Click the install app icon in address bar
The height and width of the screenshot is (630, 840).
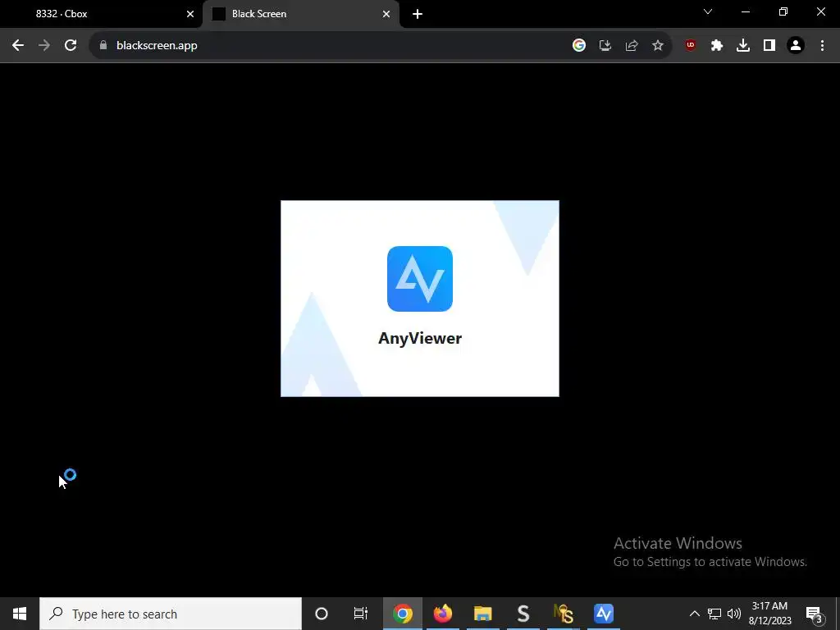(605, 46)
